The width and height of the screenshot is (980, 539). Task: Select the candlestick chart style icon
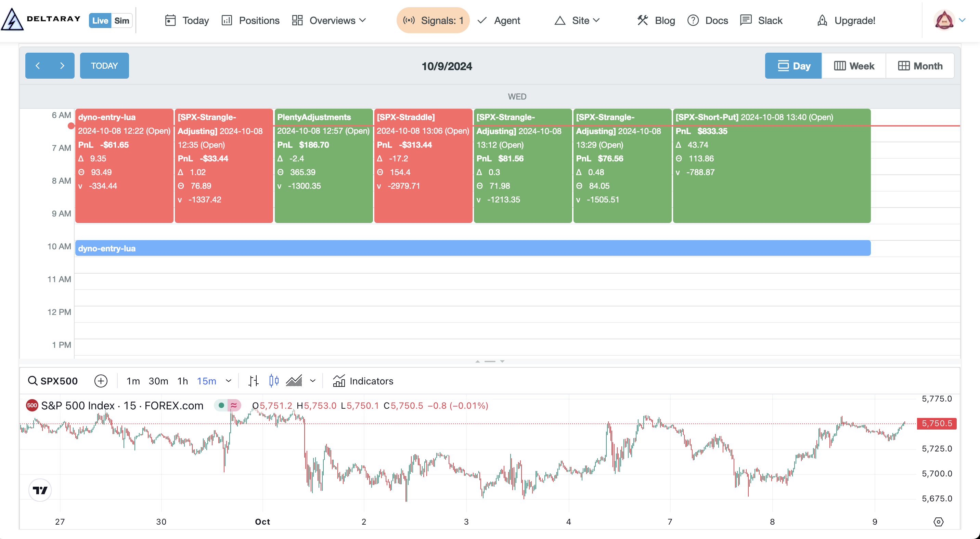(274, 381)
